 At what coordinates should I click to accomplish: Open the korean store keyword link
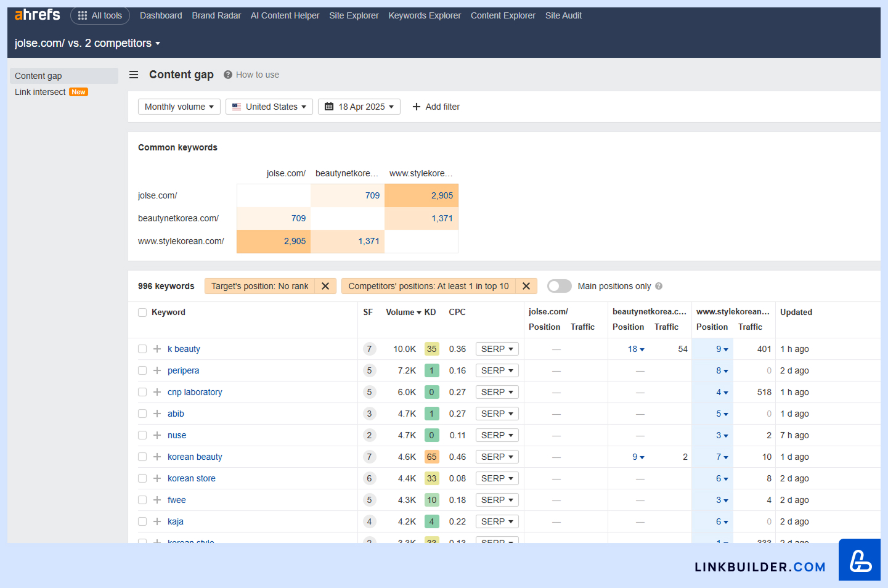pos(192,478)
